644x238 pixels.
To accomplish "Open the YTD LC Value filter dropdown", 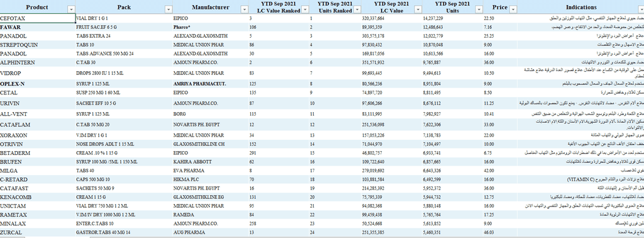I will point(418,9).
